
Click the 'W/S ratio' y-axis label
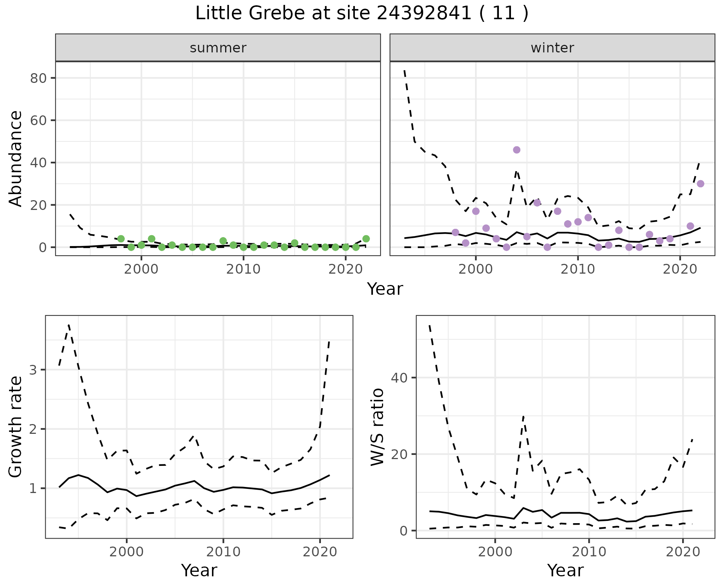click(x=377, y=427)
